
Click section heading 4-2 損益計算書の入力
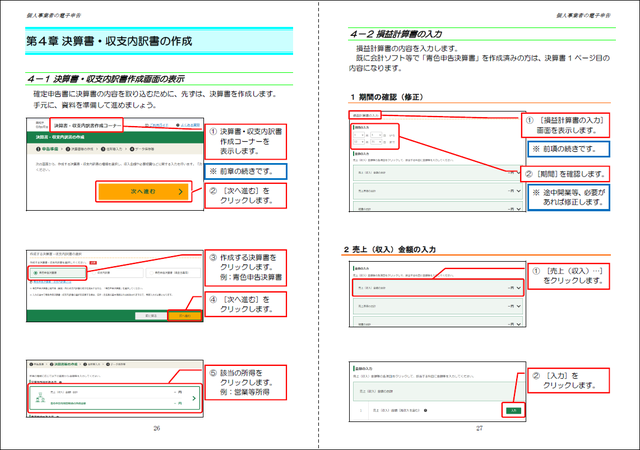pos(396,34)
